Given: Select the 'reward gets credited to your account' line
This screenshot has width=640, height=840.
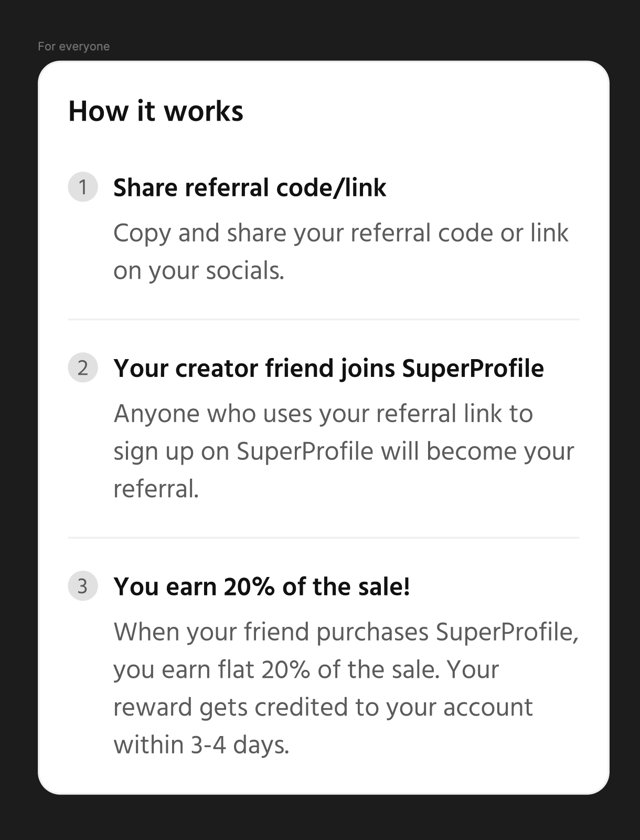Looking at the screenshot, I should 323,708.
